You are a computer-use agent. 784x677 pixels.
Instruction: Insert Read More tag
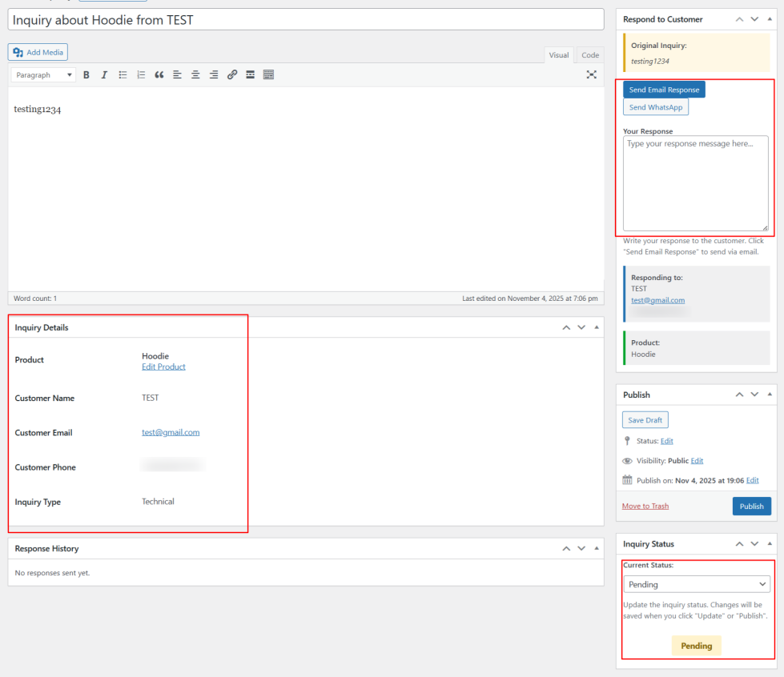tap(250, 74)
